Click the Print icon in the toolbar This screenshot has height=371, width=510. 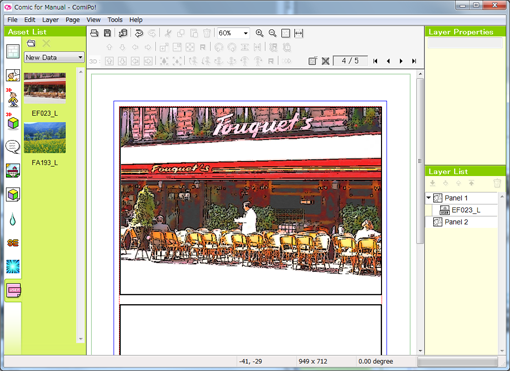tap(94, 33)
